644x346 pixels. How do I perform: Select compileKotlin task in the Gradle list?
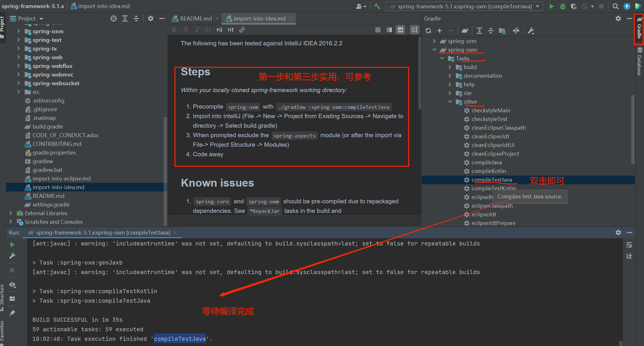pos(488,171)
